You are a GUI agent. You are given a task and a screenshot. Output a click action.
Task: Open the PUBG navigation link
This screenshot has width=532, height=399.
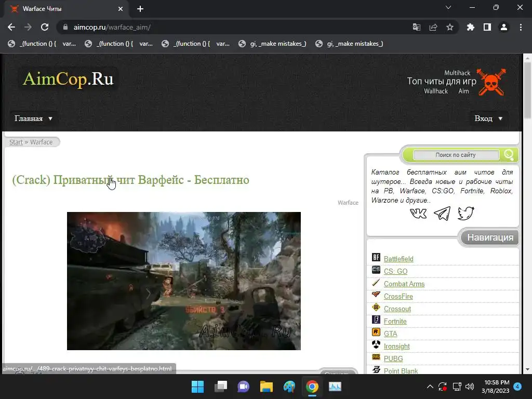pos(393,358)
